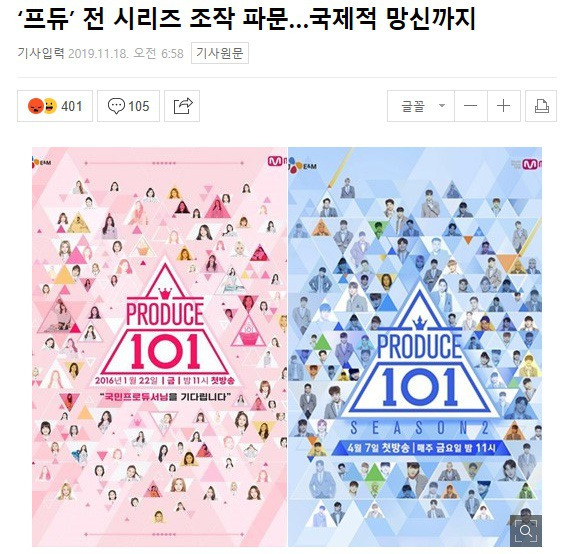Click the speech bubble comment icon
567x554 pixels.
116,106
